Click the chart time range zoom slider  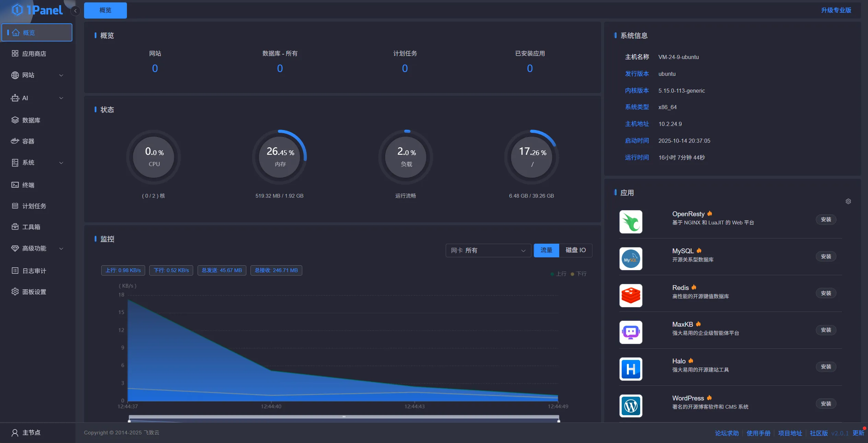click(x=344, y=417)
